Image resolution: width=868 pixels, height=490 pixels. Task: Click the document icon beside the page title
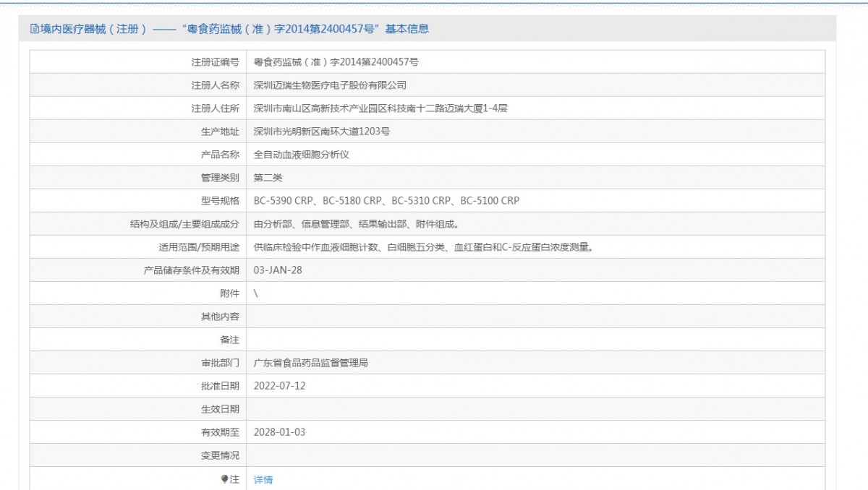click(34, 29)
